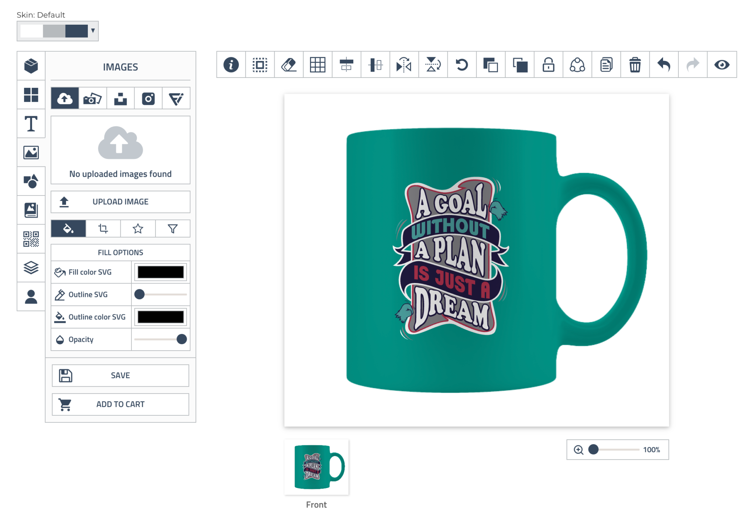
Task: Select the Front mug thumbnail
Action: (316, 467)
